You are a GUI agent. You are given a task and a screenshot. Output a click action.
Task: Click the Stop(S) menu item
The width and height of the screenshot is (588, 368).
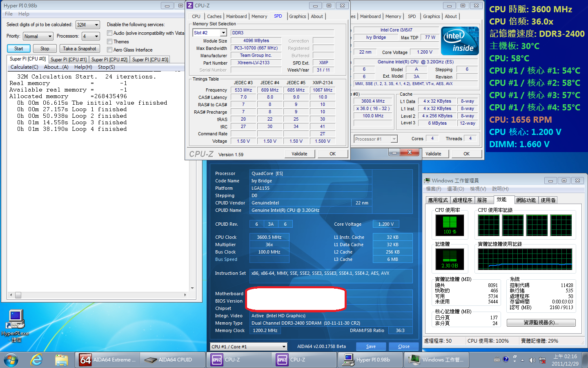tap(107, 67)
